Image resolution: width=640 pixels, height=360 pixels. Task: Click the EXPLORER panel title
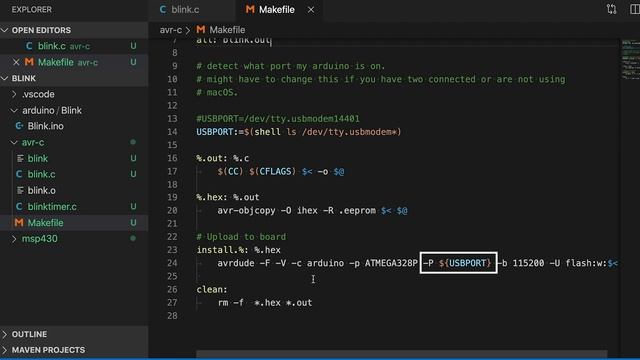tap(31, 9)
